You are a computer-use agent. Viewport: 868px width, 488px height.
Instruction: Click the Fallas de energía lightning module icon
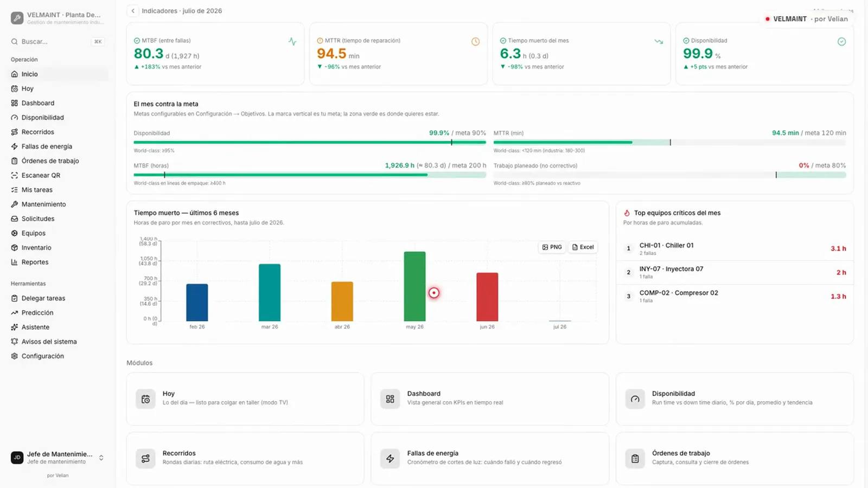pyautogui.click(x=390, y=458)
